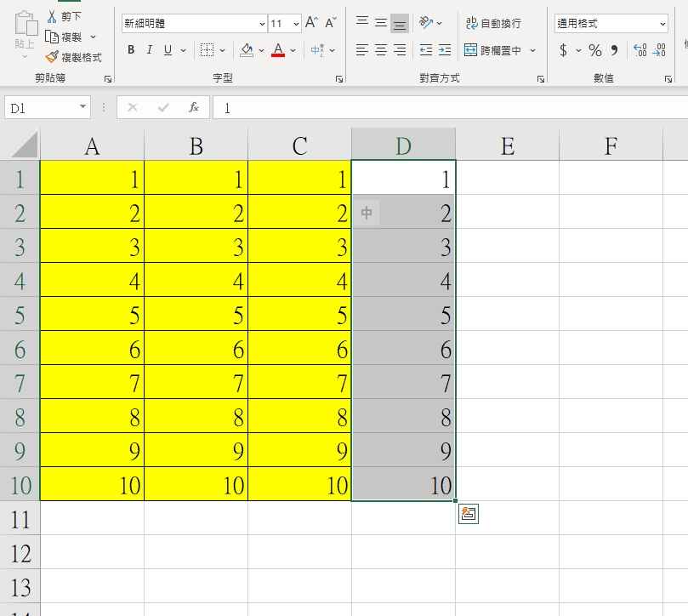Toggle Wrap Text (自動換行)

tap(493, 23)
